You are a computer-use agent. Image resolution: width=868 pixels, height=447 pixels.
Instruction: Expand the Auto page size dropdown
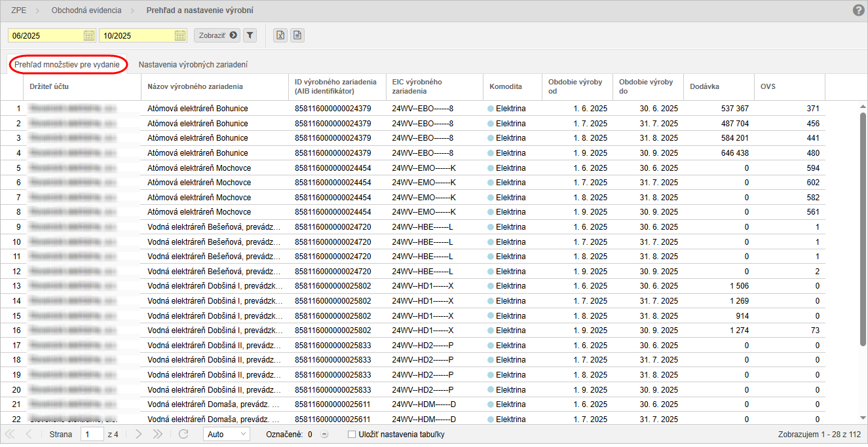tap(226, 434)
